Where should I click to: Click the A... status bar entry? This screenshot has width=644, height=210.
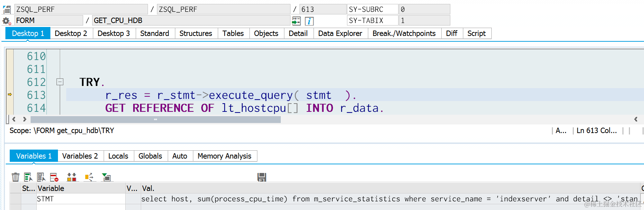[x=561, y=131]
